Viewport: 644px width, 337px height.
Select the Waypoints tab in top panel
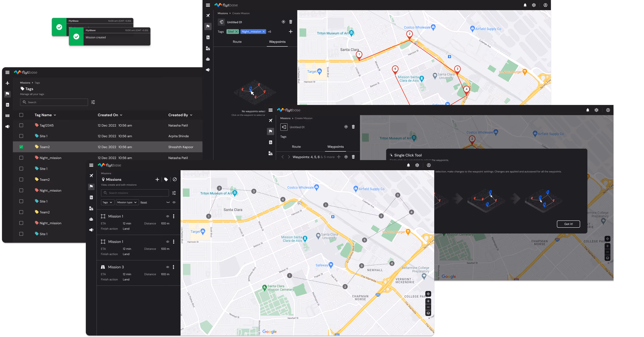pyautogui.click(x=277, y=42)
